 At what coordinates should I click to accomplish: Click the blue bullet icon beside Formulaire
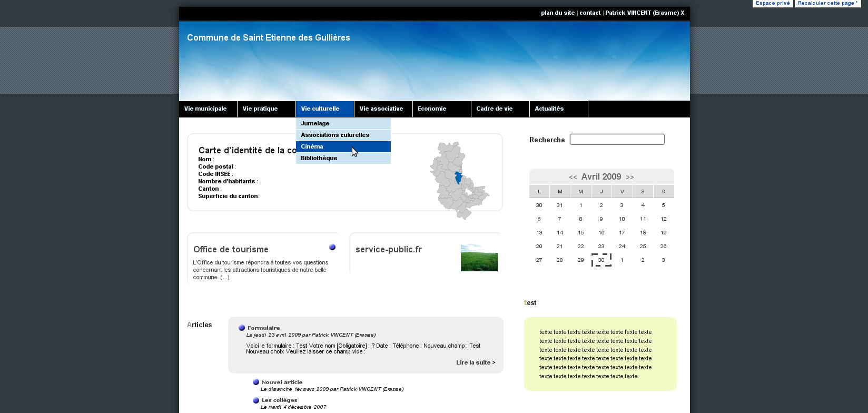click(242, 328)
